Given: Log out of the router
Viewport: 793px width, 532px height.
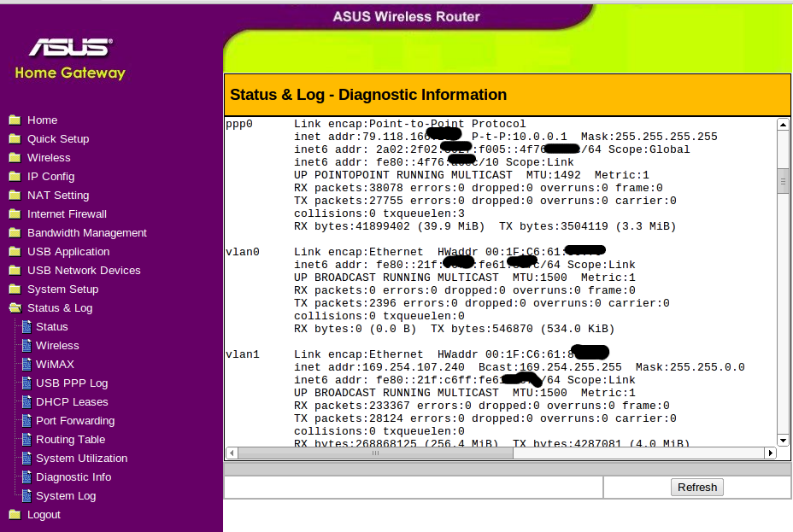Looking at the screenshot, I should 44,515.
